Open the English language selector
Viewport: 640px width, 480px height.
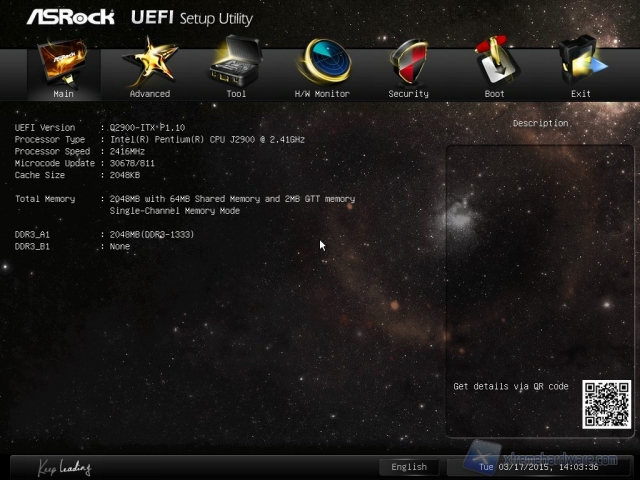(409, 467)
